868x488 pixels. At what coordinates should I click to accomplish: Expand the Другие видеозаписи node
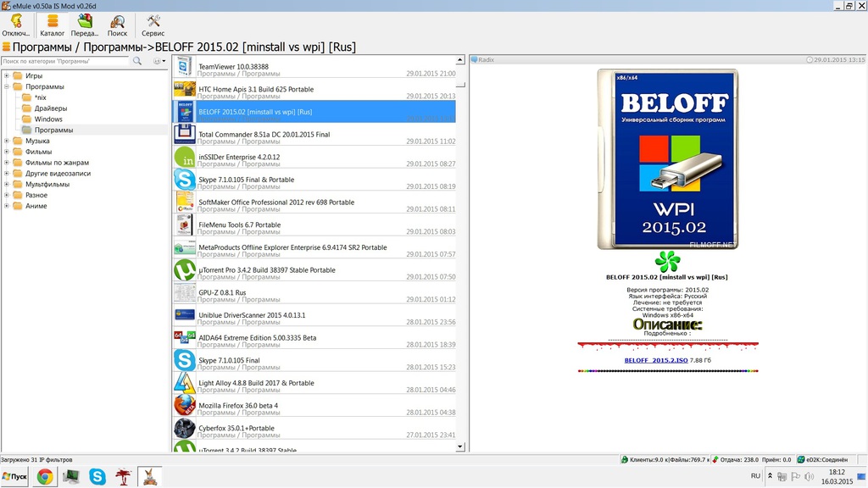click(7, 173)
